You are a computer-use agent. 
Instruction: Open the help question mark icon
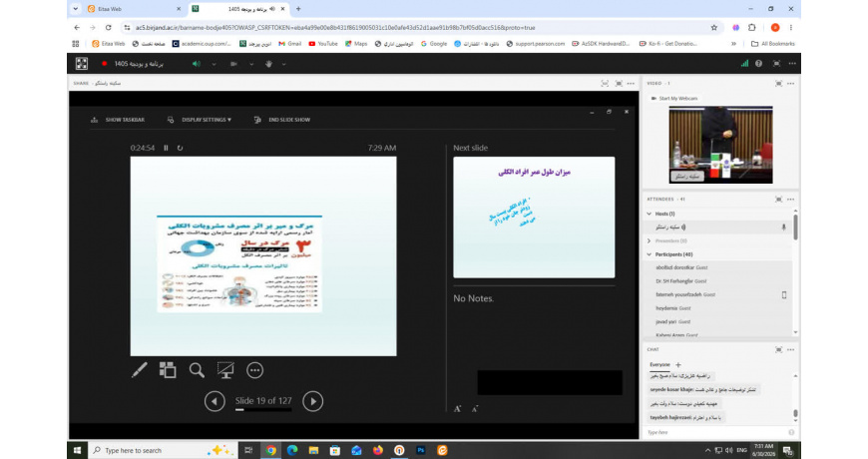[759, 64]
